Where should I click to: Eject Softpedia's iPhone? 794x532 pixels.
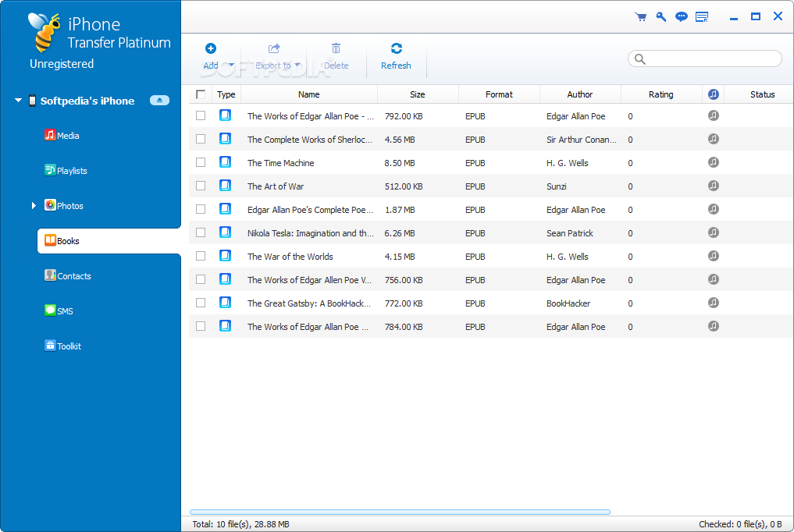159,100
